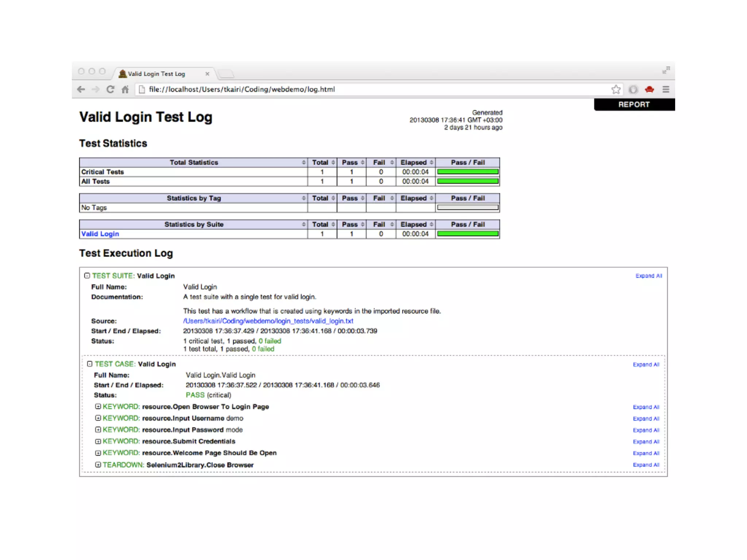Viewport: 747px width, 560px height.
Task: Click the grey circular extension icon
Action: [633, 89]
